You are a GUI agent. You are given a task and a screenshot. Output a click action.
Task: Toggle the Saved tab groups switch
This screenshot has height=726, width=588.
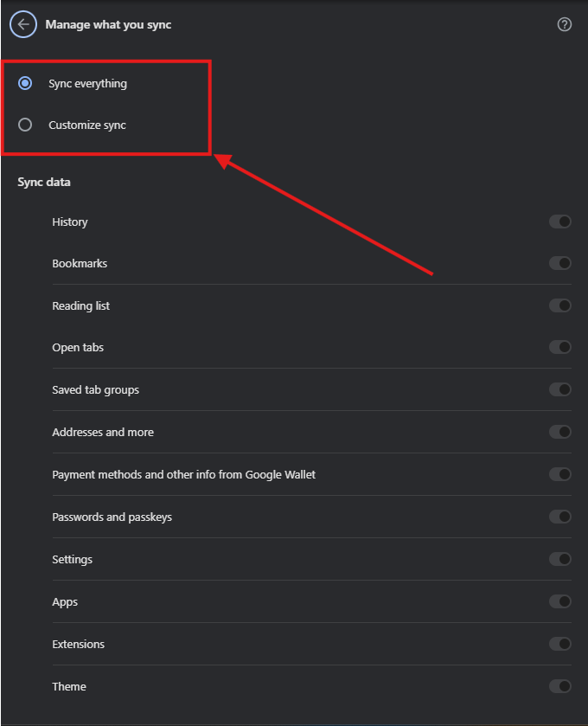[x=559, y=389]
